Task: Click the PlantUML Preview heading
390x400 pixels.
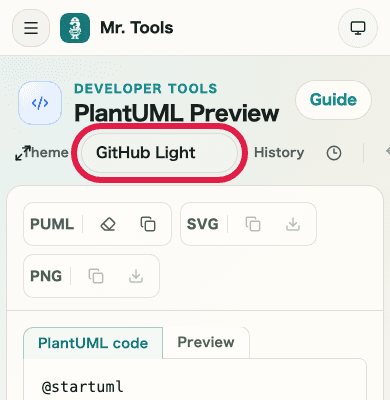Action: tap(177, 113)
